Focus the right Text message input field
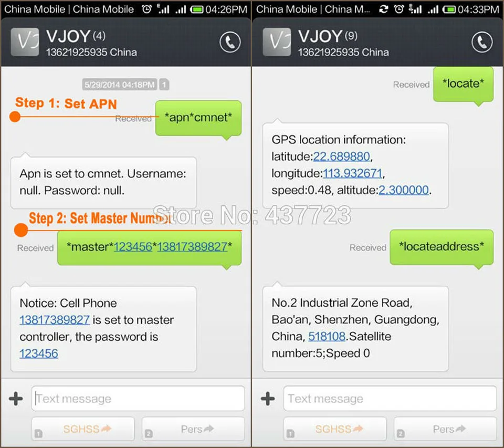504x448 pixels. pyautogui.click(x=390, y=399)
